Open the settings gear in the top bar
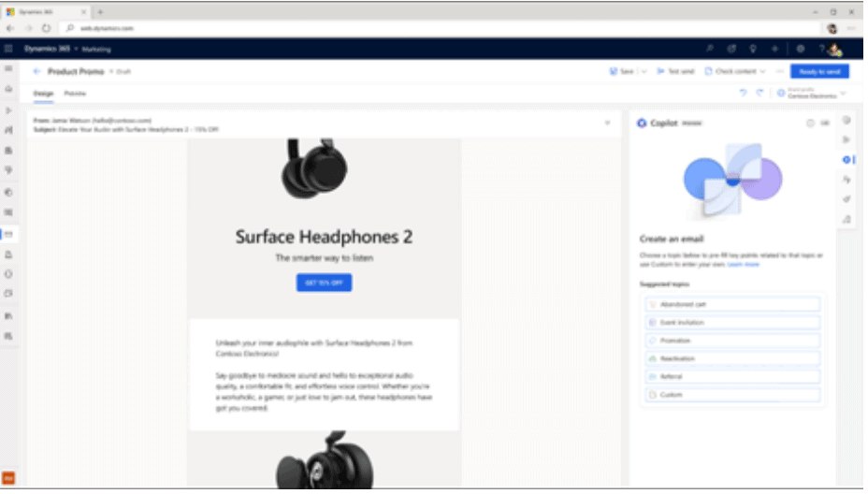This screenshot has height=494, width=868. 801,49
